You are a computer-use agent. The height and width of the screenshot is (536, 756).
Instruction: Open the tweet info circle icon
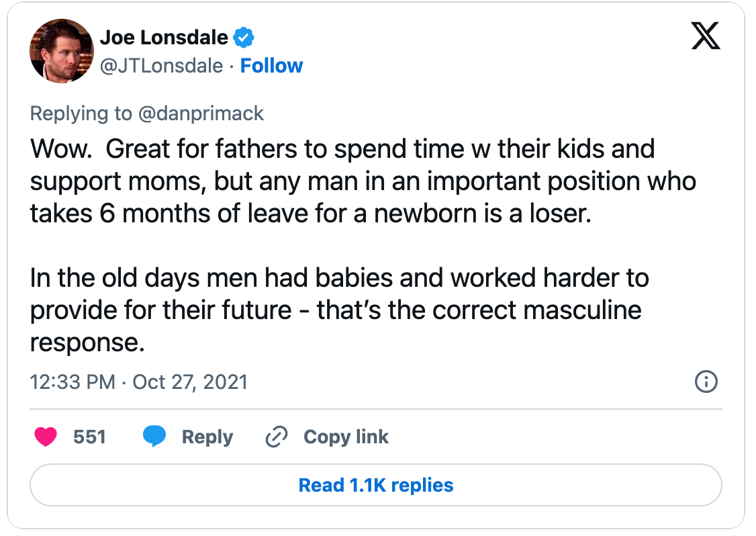pyautogui.click(x=706, y=382)
